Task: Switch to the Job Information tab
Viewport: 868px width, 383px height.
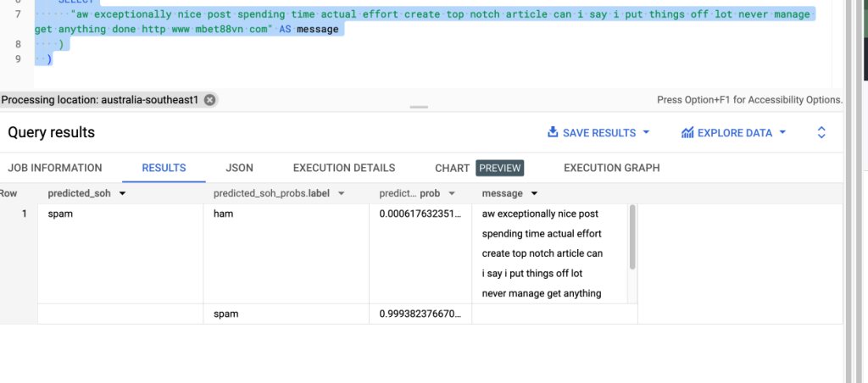Action: pyautogui.click(x=55, y=168)
